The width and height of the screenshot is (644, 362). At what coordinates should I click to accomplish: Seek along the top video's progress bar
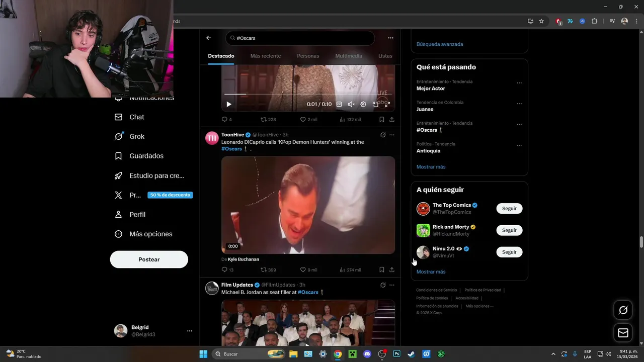pos(308,94)
